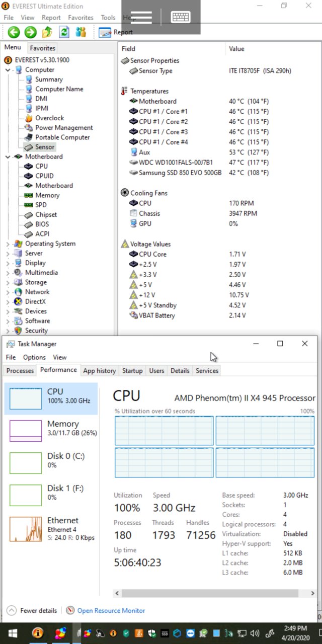Open the ACPI tree item
This screenshot has height=644, width=322.
pyautogui.click(x=42, y=234)
